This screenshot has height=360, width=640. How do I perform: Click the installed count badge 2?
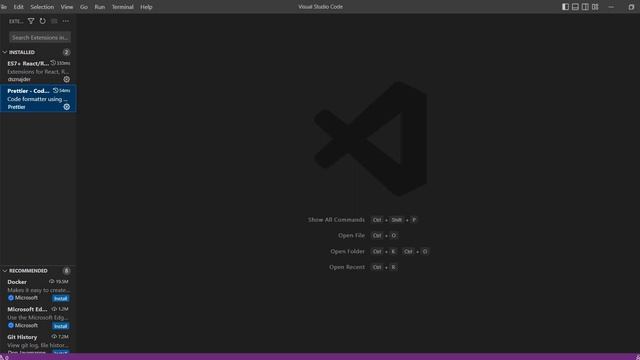pos(67,52)
